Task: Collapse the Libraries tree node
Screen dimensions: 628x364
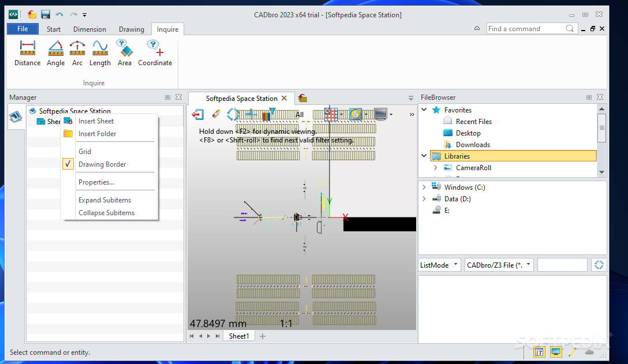Action: point(424,156)
